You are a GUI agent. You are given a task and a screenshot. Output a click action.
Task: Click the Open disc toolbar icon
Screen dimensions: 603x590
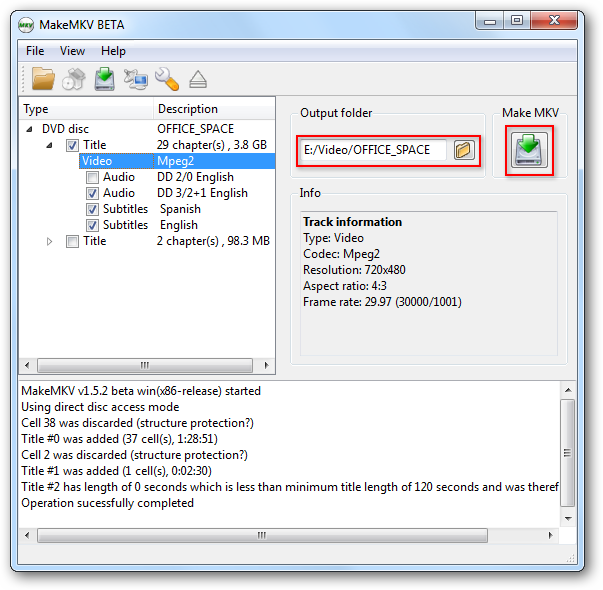click(x=74, y=79)
